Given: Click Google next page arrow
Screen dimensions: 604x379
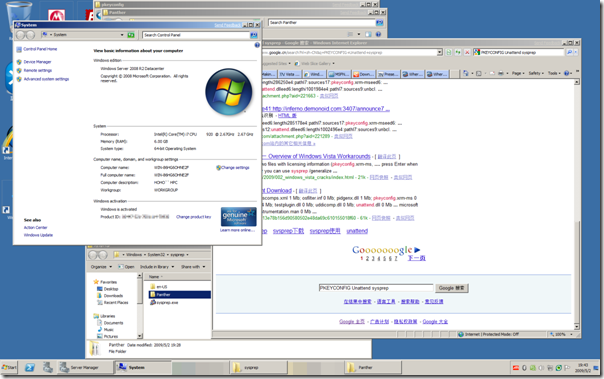Looking at the screenshot, I should pyautogui.click(x=418, y=250).
